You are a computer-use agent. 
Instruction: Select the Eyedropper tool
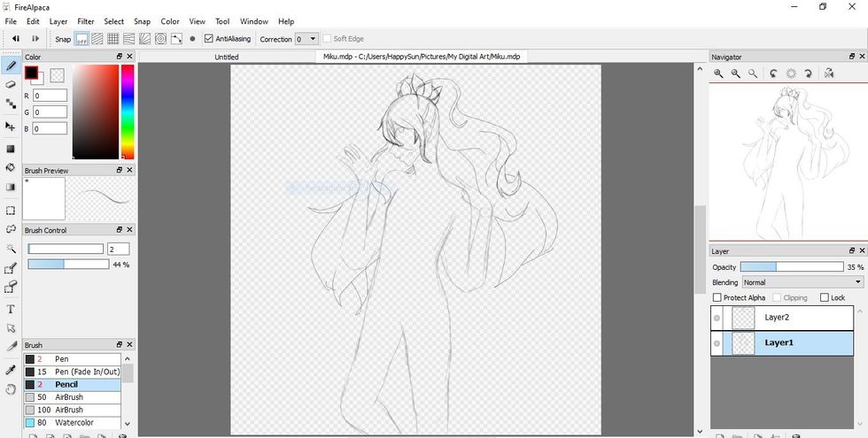(11, 370)
